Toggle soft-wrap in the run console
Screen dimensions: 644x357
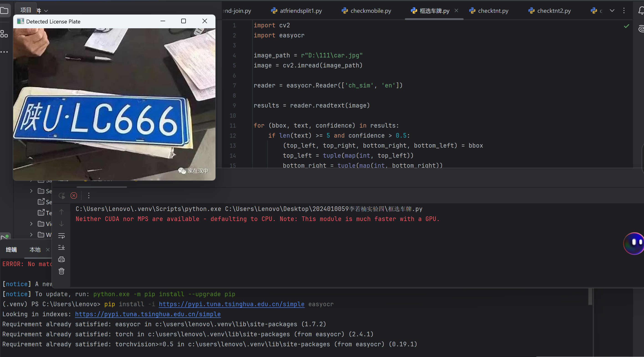tap(61, 236)
